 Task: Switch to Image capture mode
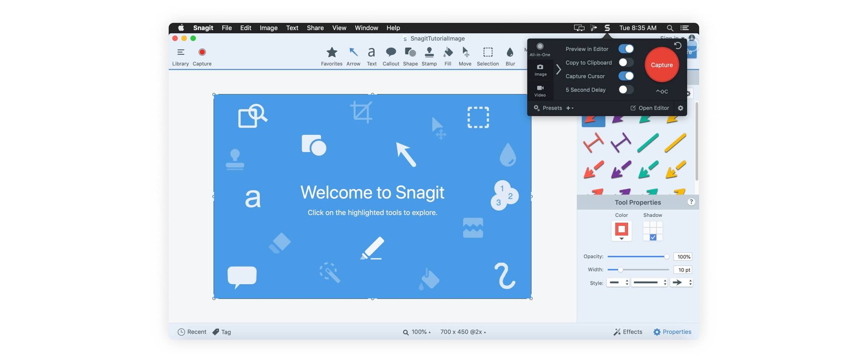540,70
